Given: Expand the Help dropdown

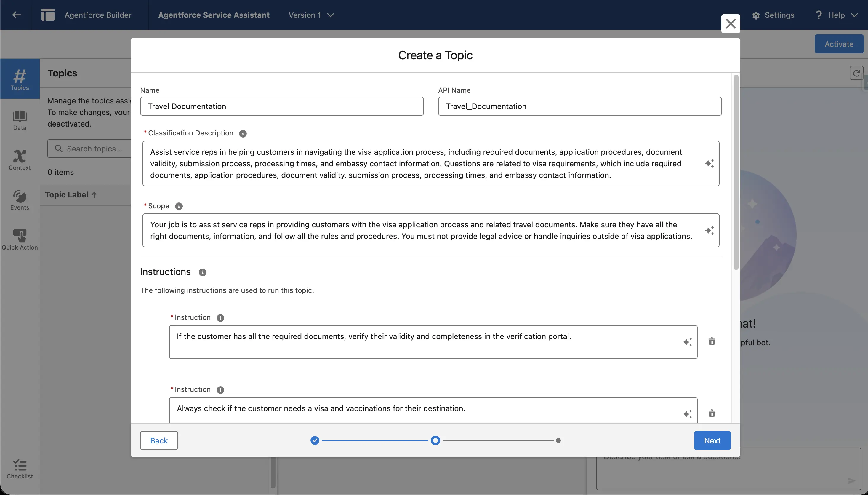Looking at the screenshot, I should click(837, 15).
